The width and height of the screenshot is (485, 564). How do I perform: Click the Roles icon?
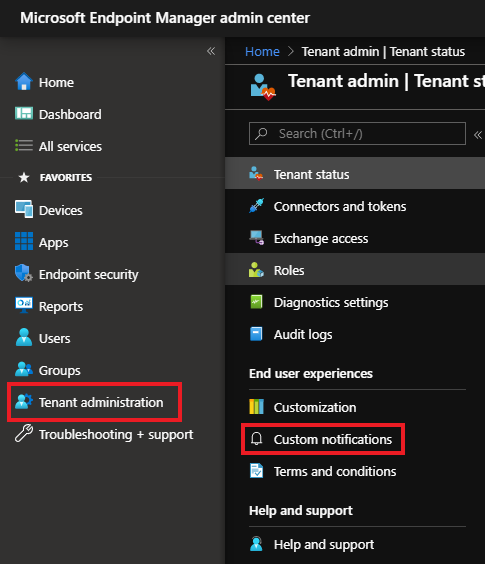click(x=256, y=270)
